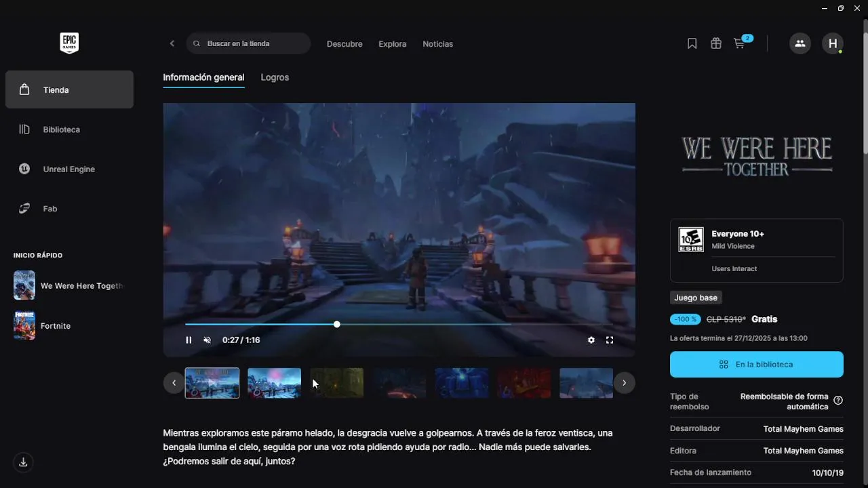The height and width of the screenshot is (488, 868).
Task: Click the Tienda bag icon
Action: pos(24,89)
